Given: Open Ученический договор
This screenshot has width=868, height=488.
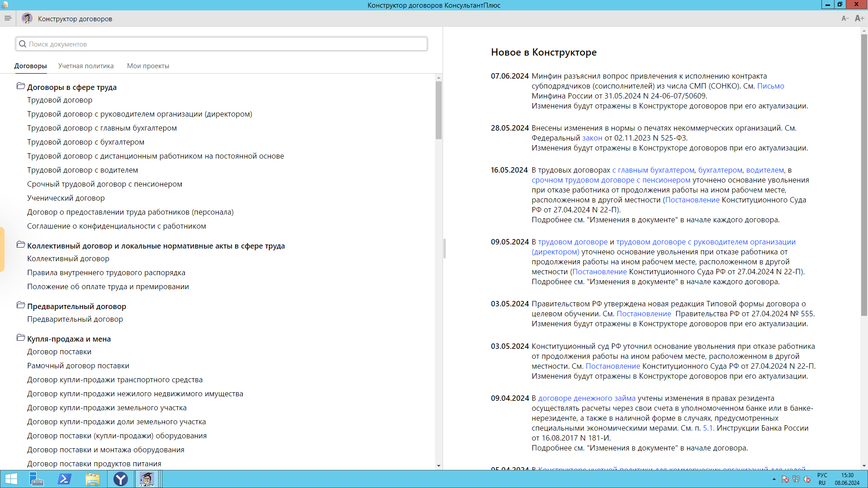Looking at the screenshot, I should point(66,198).
